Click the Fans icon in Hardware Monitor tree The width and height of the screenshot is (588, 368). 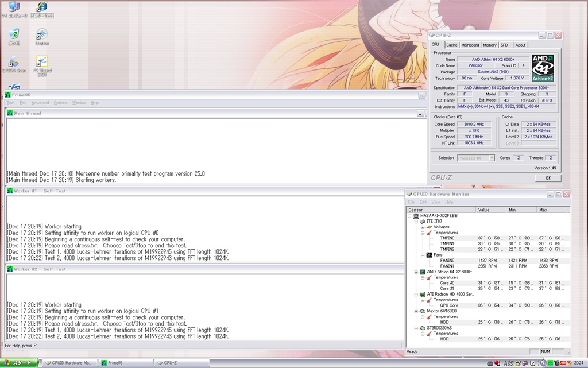tap(430, 255)
